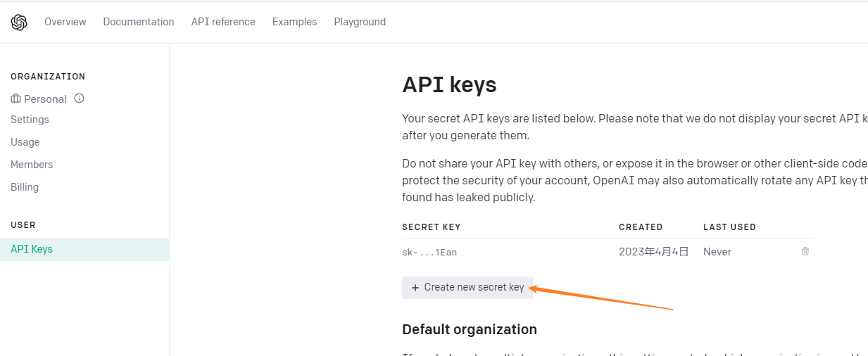868x356 pixels.
Task: Launch the Playground
Action: point(360,22)
